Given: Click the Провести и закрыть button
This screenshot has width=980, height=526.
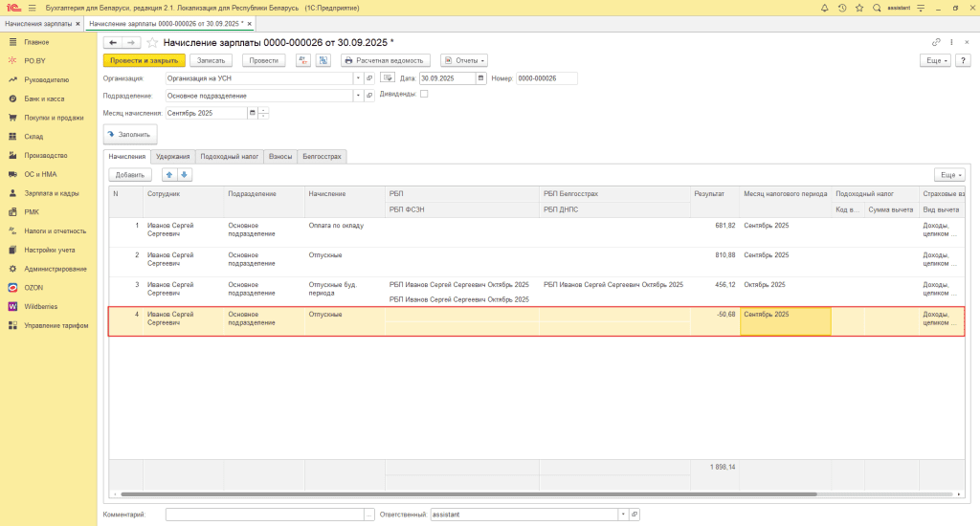Looking at the screenshot, I should (144, 60).
